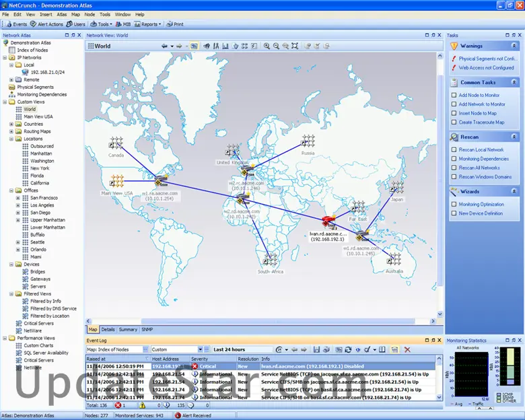The height and width of the screenshot is (420, 525).
Task: Select Index of Nodes in tree
Action: pyautogui.click(x=32, y=50)
